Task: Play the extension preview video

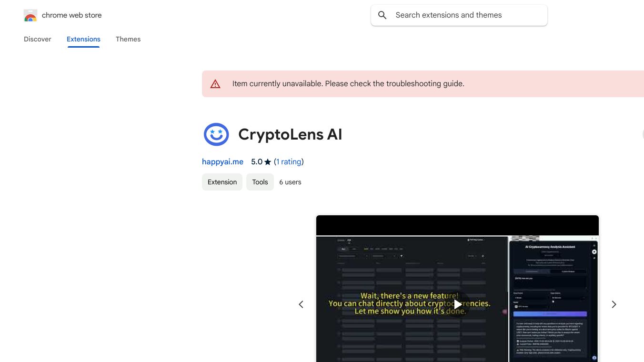Action: (x=457, y=304)
